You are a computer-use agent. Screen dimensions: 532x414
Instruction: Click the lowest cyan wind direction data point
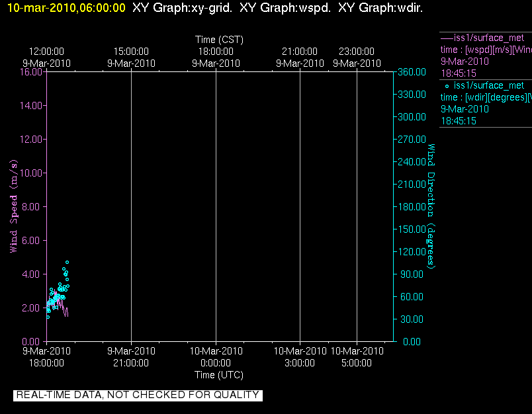[x=48, y=317]
